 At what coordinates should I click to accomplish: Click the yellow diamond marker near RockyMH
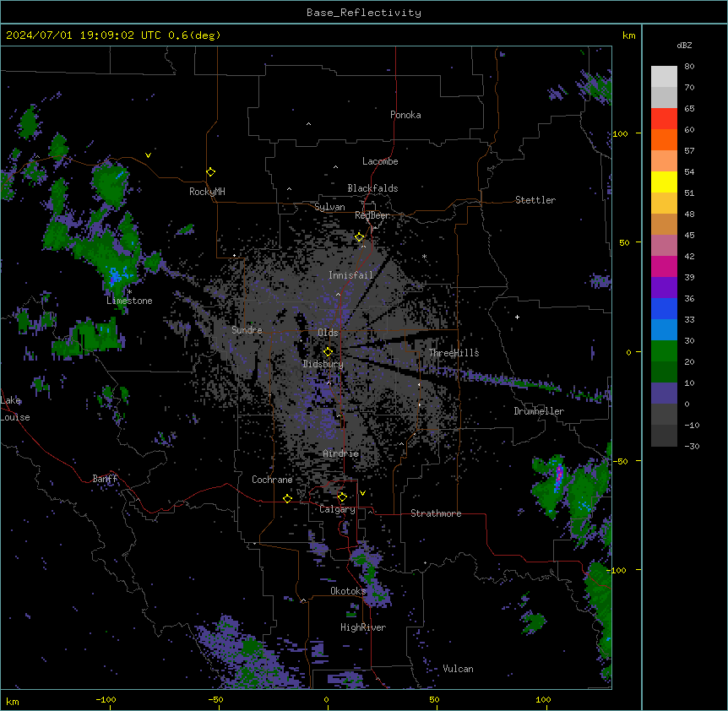pos(210,172)
